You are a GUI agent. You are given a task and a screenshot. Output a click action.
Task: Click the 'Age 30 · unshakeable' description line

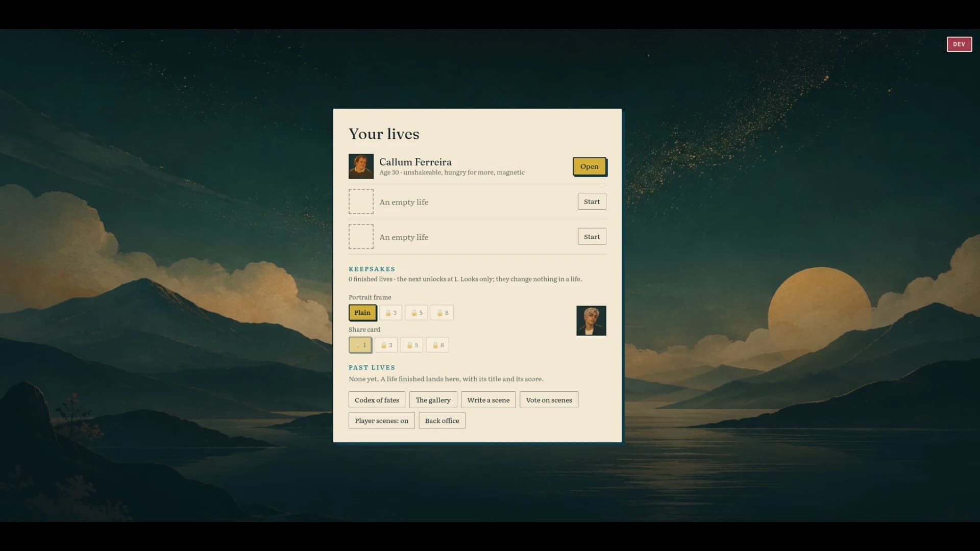click(452, 172)
